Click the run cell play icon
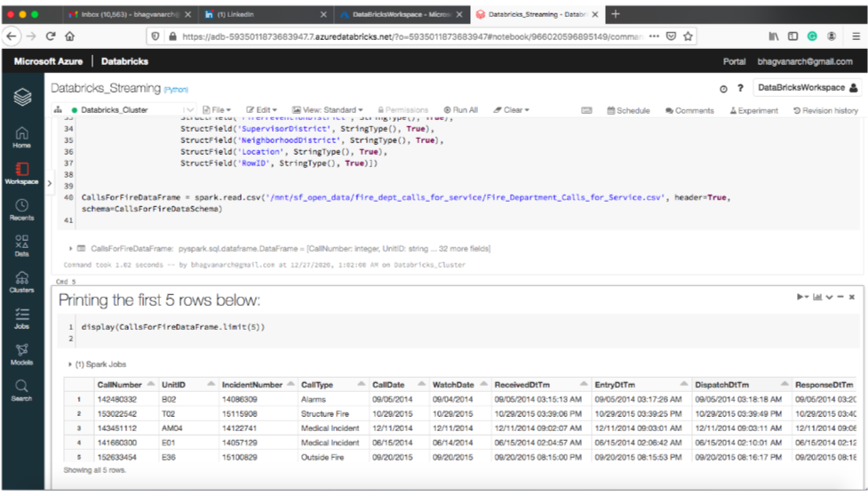 801,297
